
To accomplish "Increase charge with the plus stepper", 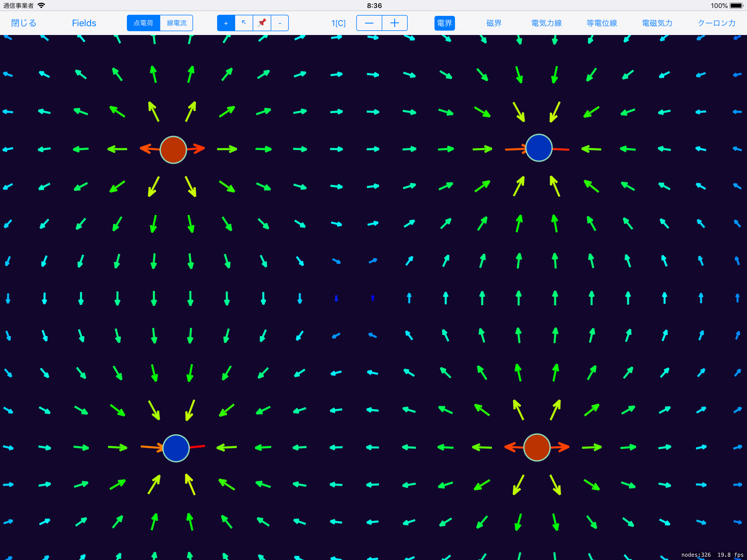I will [395, 23].
